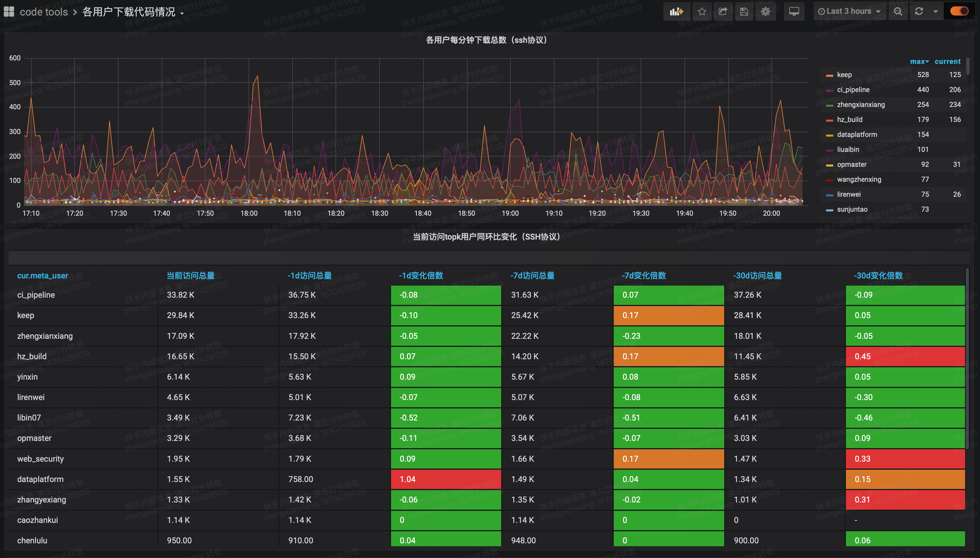Go to the code tools folder link

44,12
